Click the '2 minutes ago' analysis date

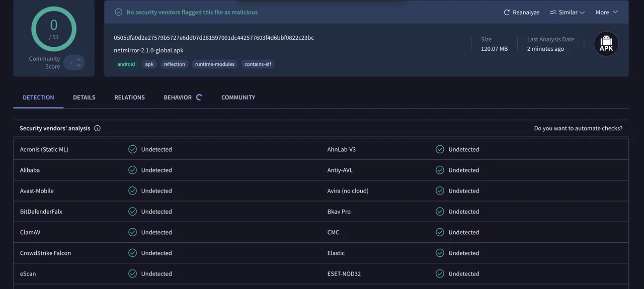pos(545,49)
